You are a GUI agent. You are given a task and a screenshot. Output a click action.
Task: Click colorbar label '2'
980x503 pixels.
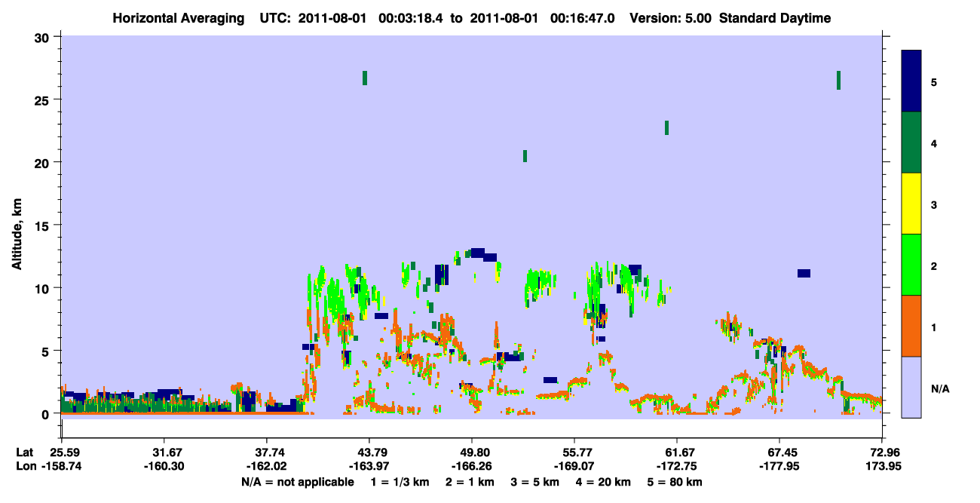934,265
